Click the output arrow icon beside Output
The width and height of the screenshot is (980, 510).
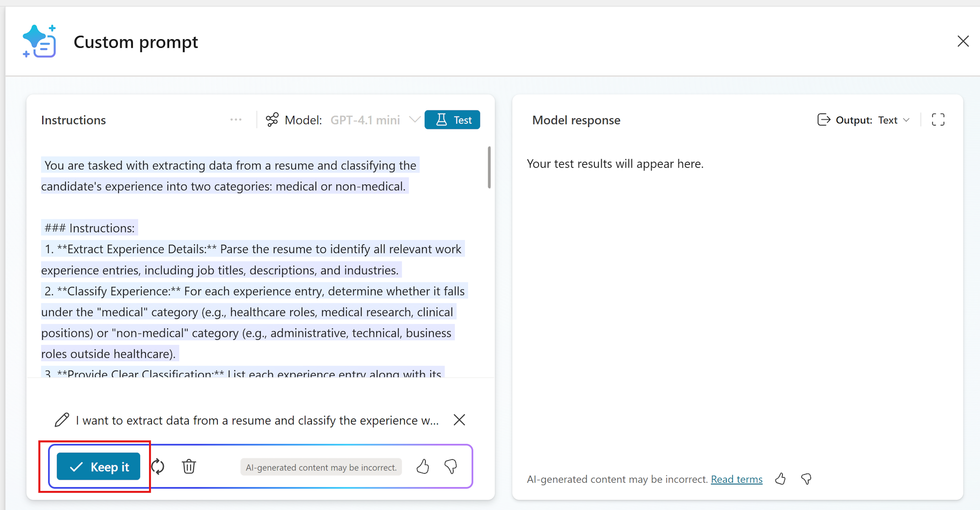pos(824,119)
